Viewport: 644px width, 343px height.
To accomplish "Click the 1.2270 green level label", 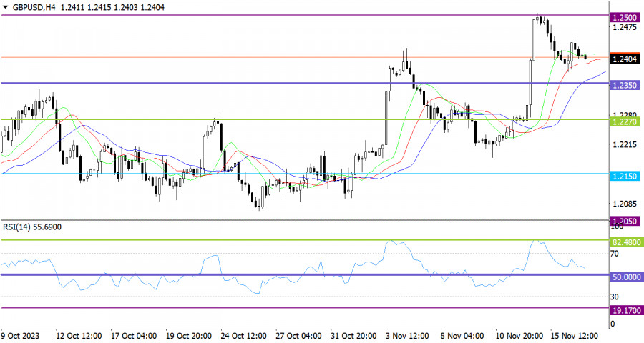I will [x=624, y=122].
